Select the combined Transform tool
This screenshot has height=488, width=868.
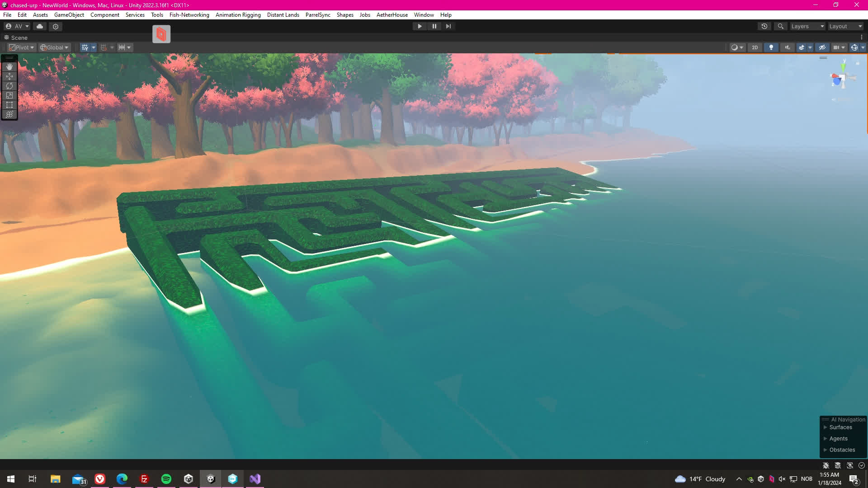tap(9, 114)
